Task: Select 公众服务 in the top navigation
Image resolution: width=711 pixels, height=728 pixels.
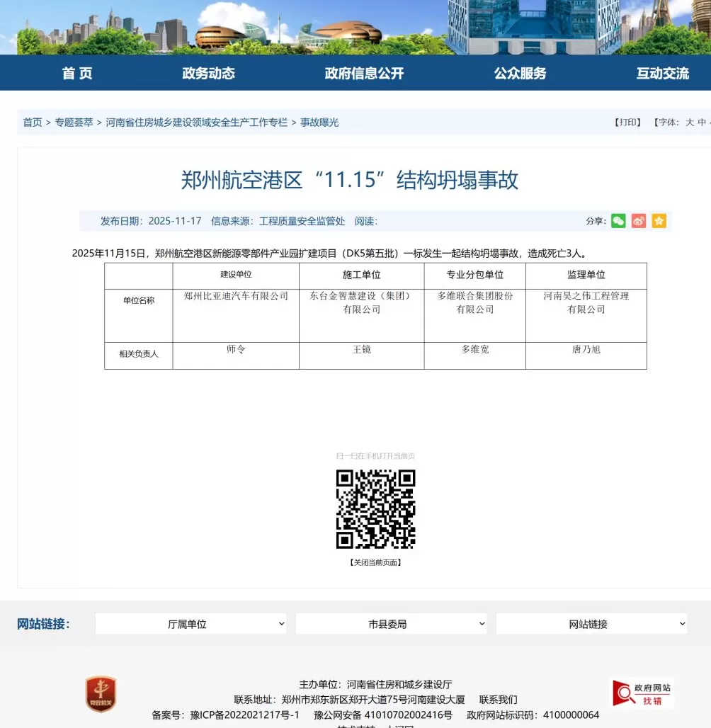Action: point(521,72)
